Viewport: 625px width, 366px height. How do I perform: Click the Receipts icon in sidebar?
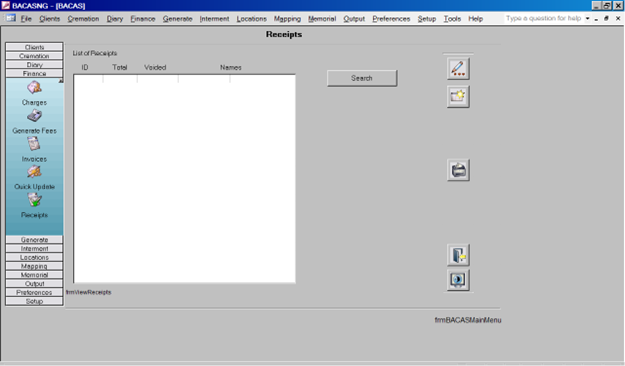34,200
